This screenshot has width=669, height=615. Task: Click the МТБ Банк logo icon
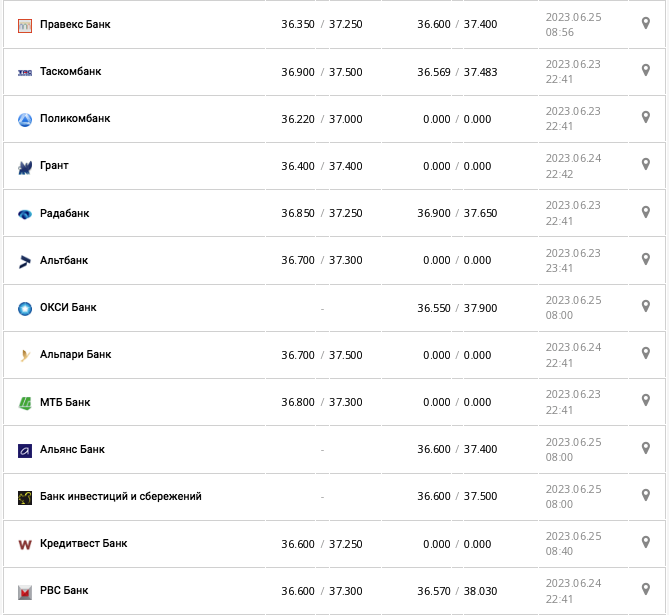click(x=26, y=403)
